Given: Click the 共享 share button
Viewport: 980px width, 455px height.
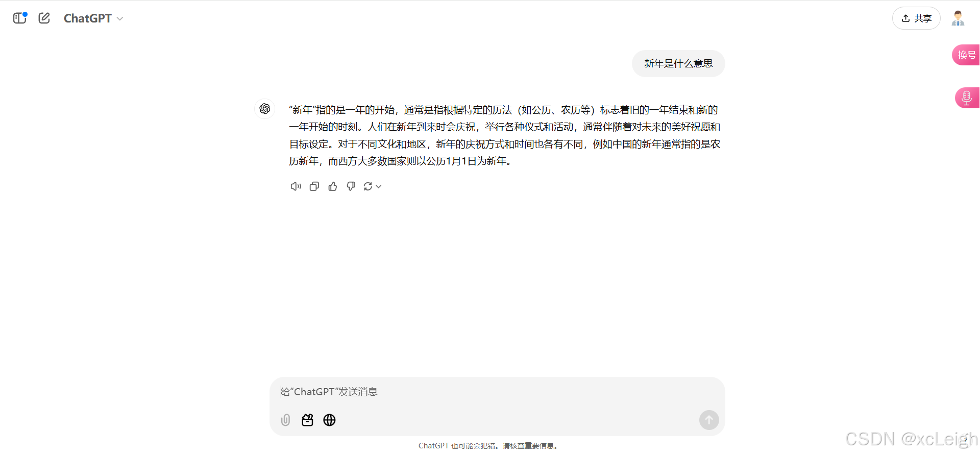Looking at the screenshot, I should tap(916, 18).
